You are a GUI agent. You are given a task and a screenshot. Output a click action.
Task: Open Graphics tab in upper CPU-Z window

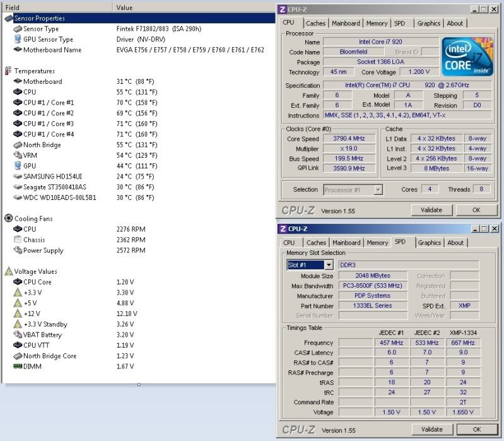coord(429,23)
